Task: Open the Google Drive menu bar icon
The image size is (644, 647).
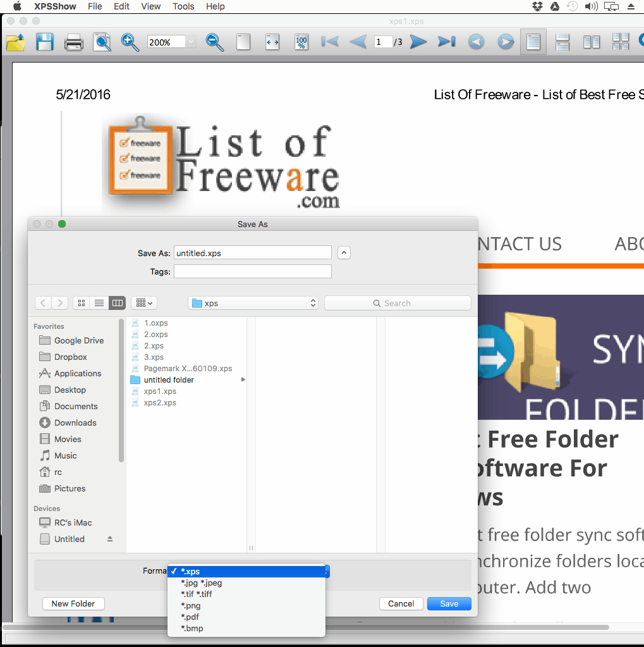Action: pyautogui.click(x=555, y=6)
